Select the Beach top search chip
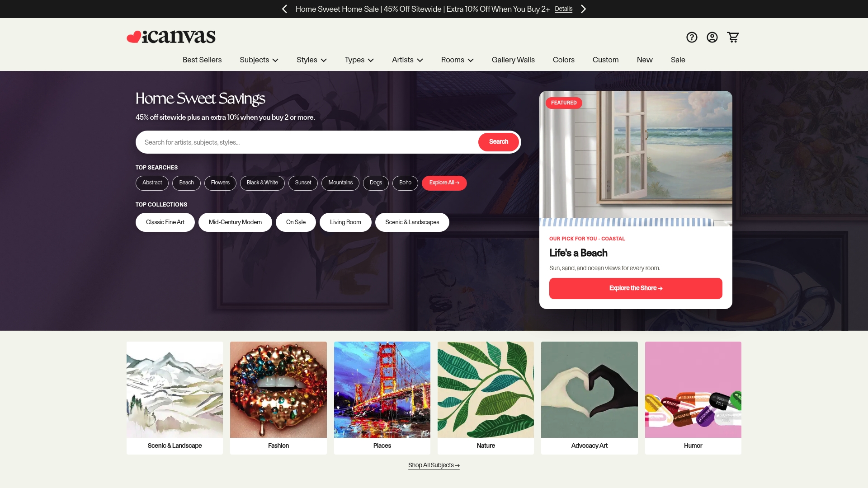The image size is (868, 488). [x=186, y=183]
